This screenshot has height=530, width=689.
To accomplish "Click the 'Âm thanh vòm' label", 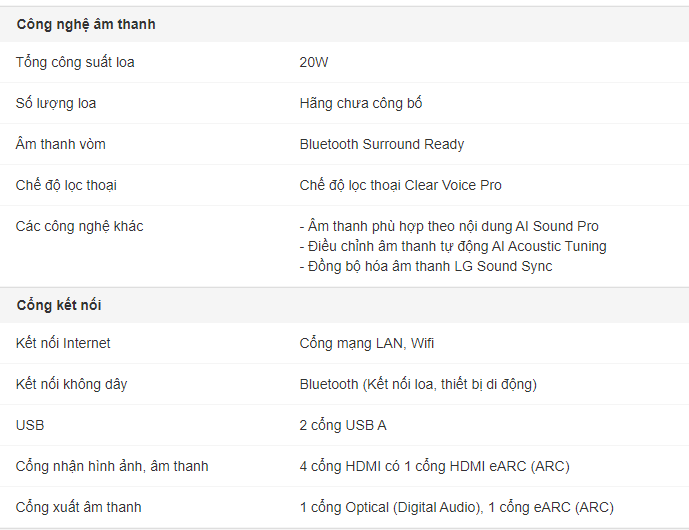I will pos(61,144).
